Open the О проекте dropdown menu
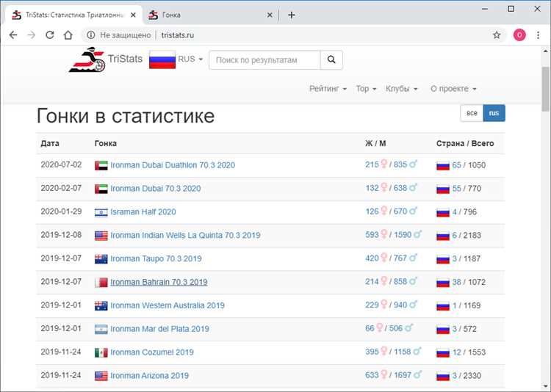Screen dimensions: 551x392 point(453,89)
